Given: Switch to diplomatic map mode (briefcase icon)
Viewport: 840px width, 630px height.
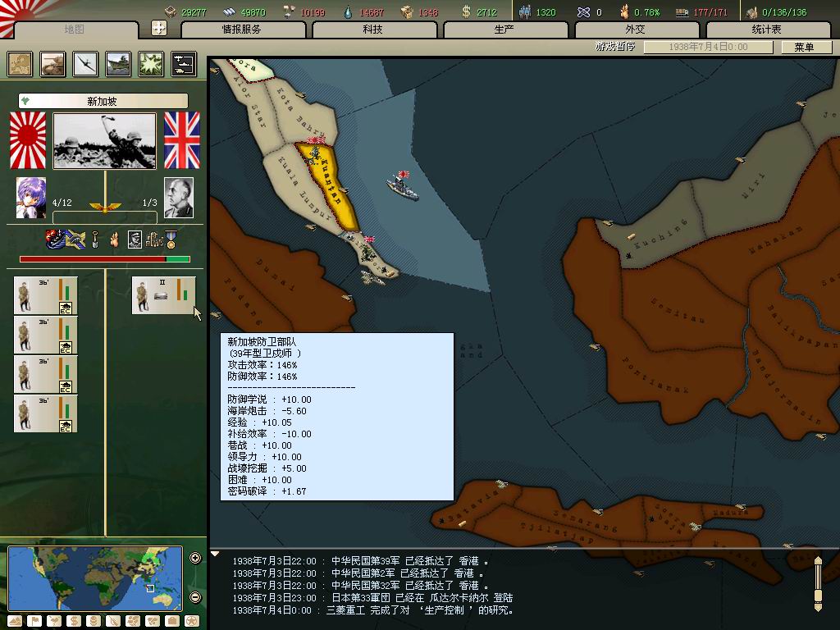Looking at the screenshot, I should pos(172,621).
